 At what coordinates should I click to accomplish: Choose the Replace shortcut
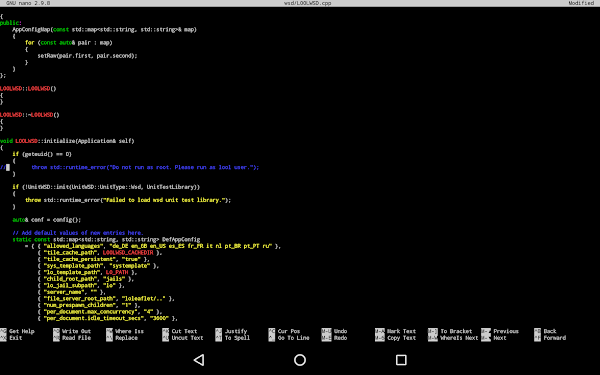tap(126, 338)
